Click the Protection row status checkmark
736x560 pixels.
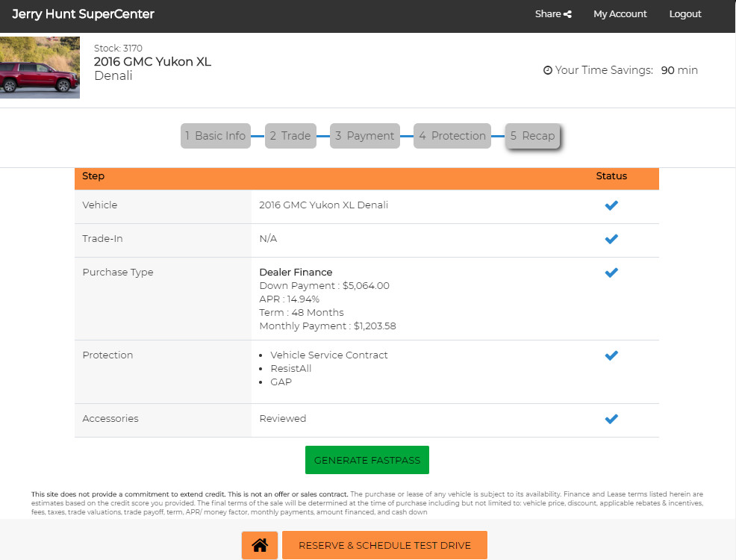click(611, 355)
